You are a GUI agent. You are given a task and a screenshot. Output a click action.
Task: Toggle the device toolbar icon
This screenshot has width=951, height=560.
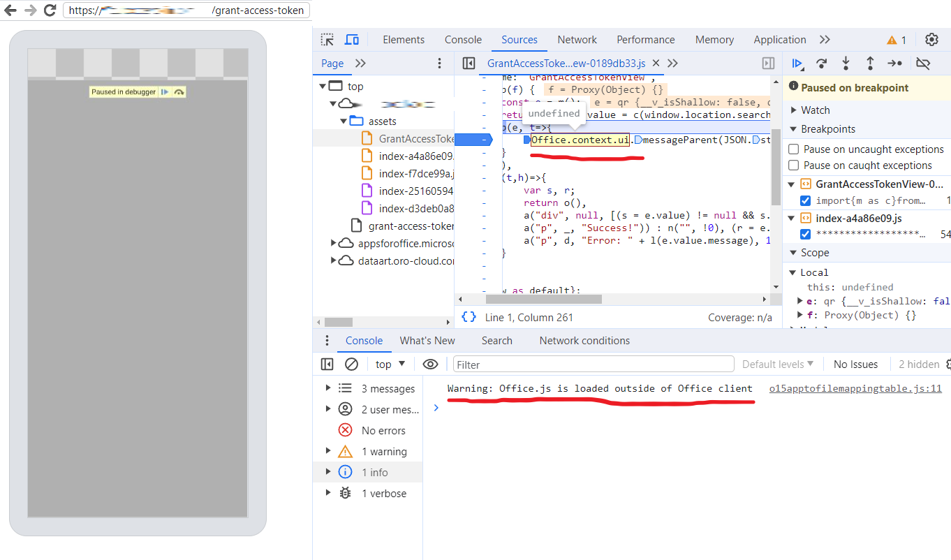(352, 39)
